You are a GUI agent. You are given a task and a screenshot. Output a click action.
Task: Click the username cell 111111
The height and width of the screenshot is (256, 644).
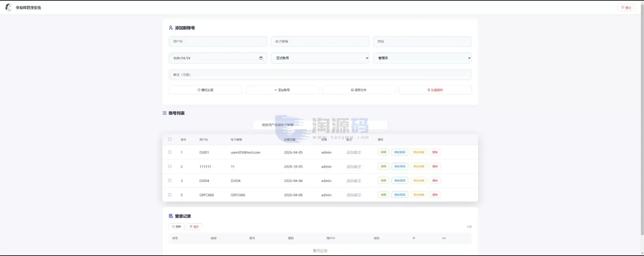tap(205, 167)
